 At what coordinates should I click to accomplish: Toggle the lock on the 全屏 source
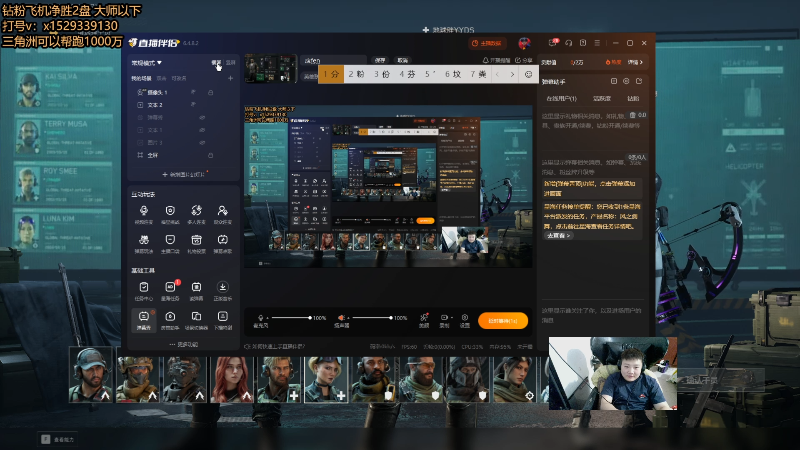(210, 155)
